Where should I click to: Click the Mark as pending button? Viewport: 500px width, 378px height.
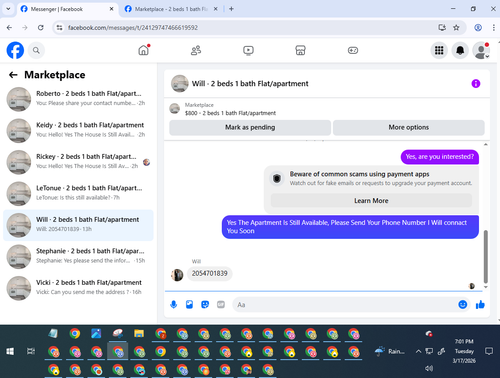[x=250, y=127]
